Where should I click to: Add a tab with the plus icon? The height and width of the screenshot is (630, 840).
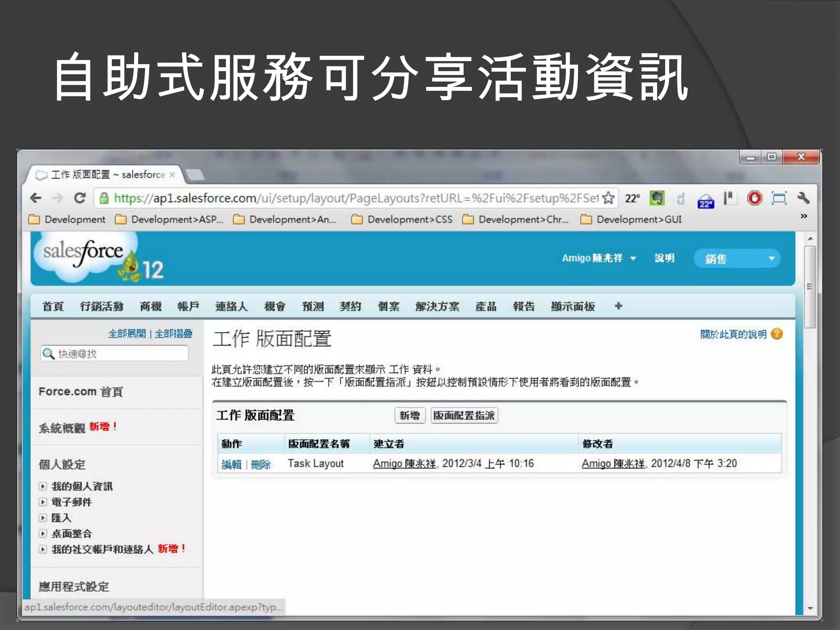tap(619, 306)
